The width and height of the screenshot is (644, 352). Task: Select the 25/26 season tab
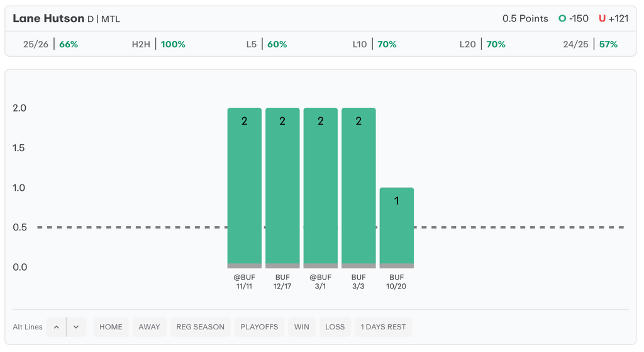pos(49,45)
